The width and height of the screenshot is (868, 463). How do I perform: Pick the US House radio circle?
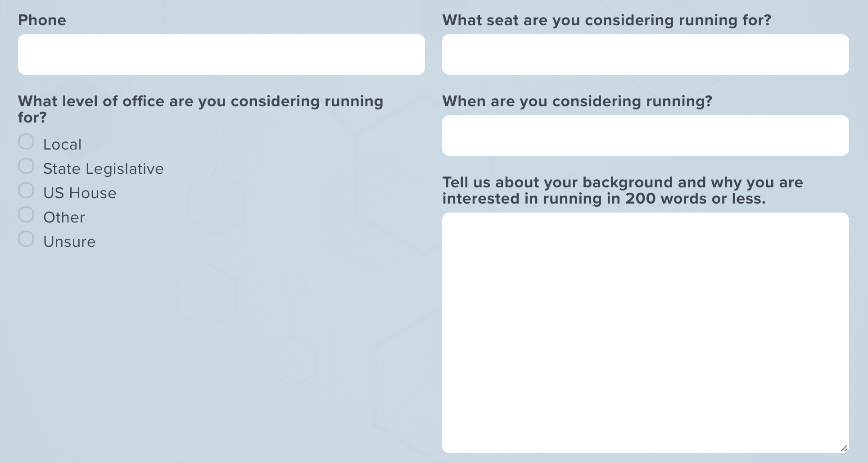click(26, 190)
